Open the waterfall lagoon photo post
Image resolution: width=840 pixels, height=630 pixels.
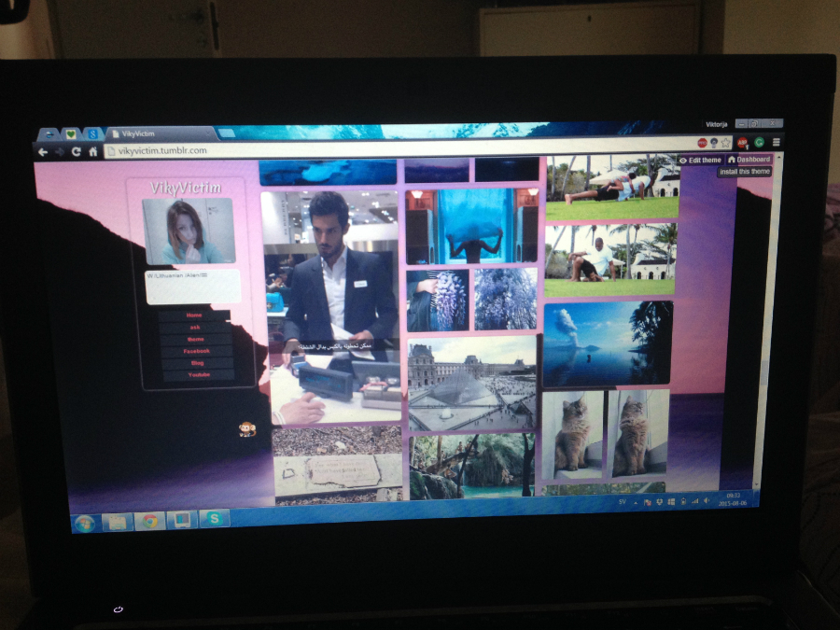[472, 466]
